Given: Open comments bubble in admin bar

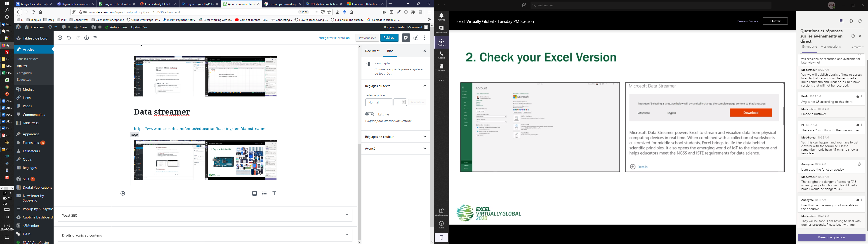Looking at the screenshot, I should click(66, 27).
